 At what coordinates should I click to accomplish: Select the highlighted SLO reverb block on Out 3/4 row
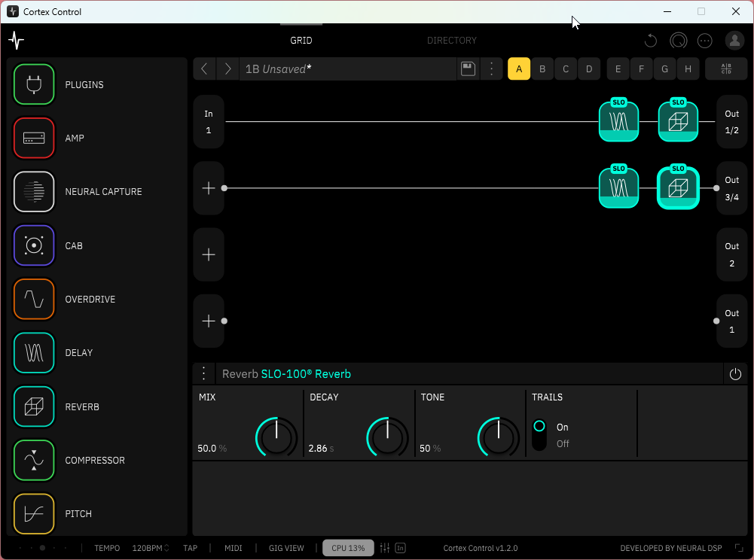(x=678, y=187)
